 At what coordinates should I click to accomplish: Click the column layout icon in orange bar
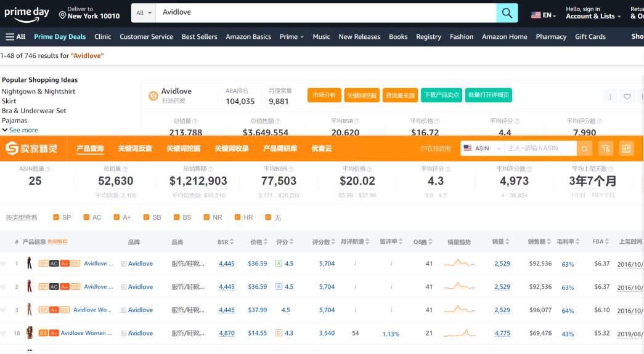(627, 148)
